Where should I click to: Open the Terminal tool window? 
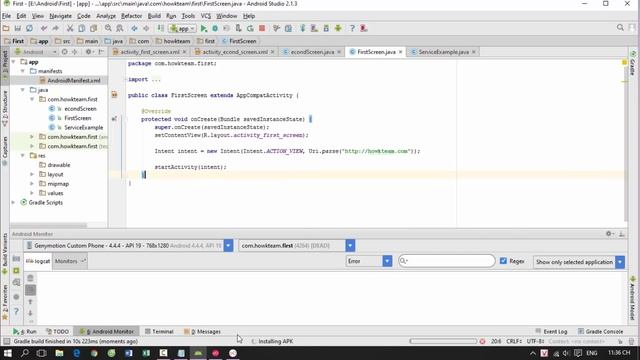pos(159,331)
